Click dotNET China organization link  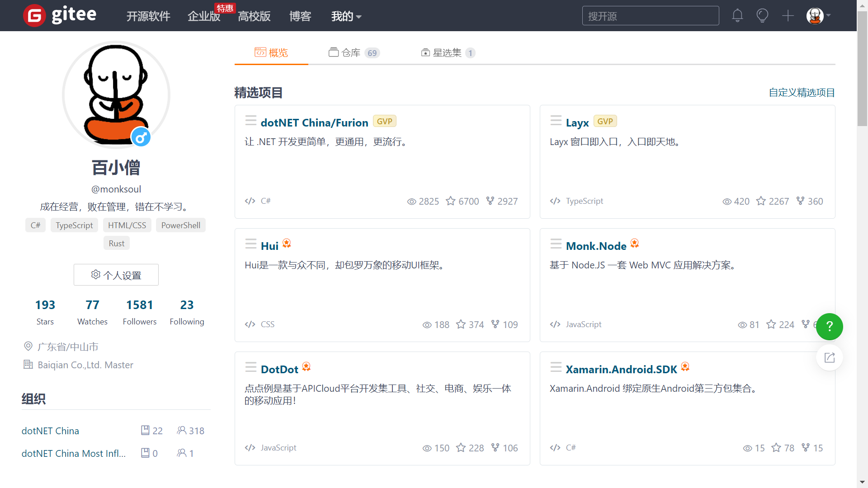click(50, 430)
